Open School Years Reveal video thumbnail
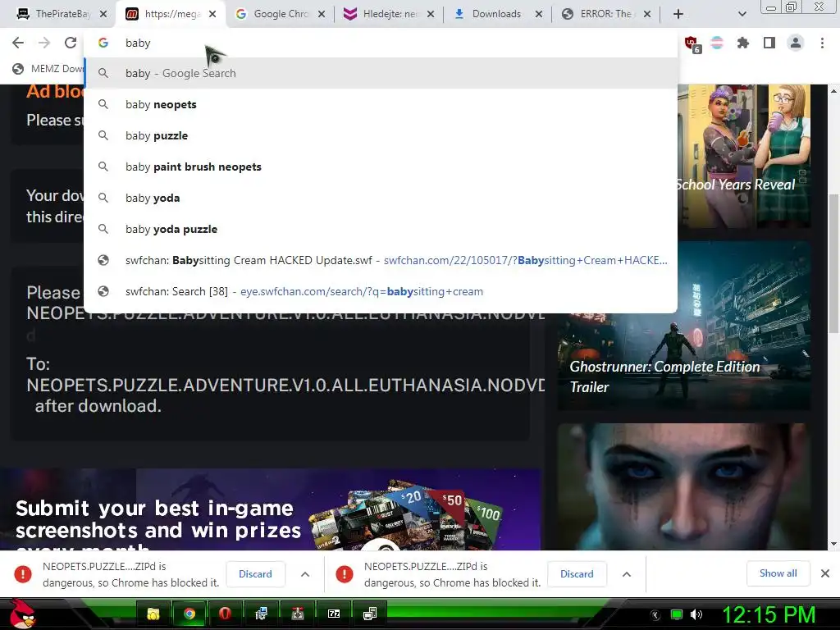 click(x=744, y=156)
